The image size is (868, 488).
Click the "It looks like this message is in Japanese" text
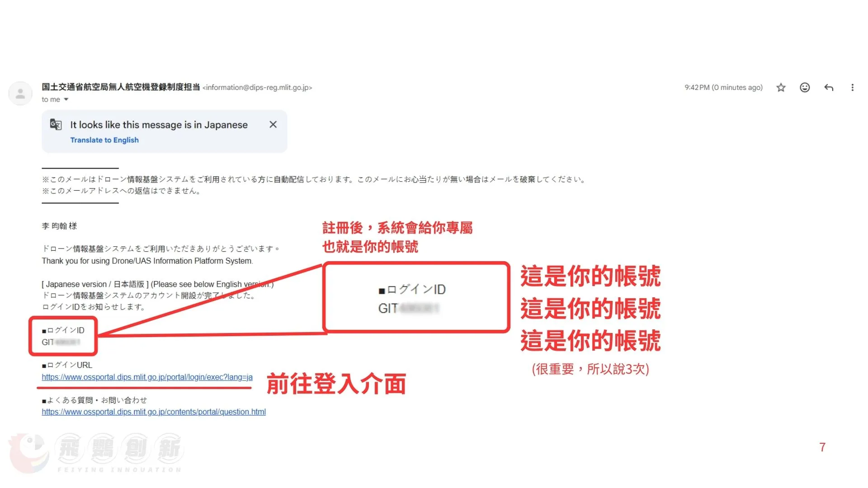159,125
